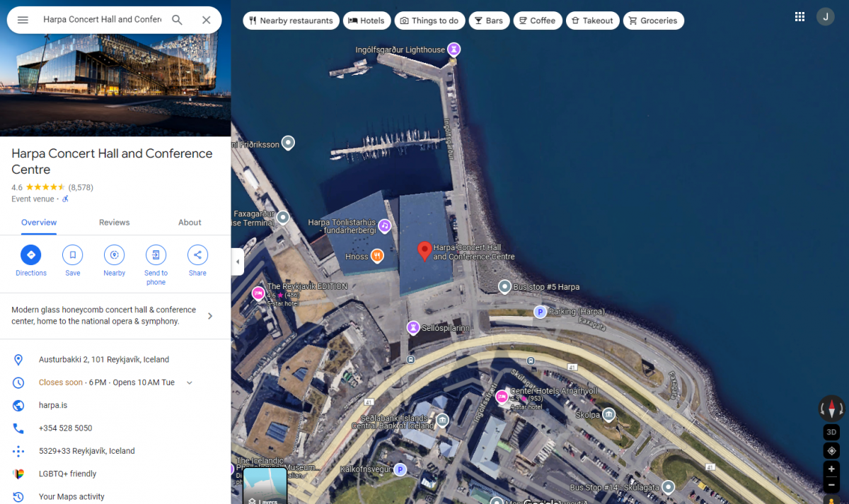Image resolution: width=849 pixels, height=504 pixels.
Task: Share this location
Action: (197, 255)
